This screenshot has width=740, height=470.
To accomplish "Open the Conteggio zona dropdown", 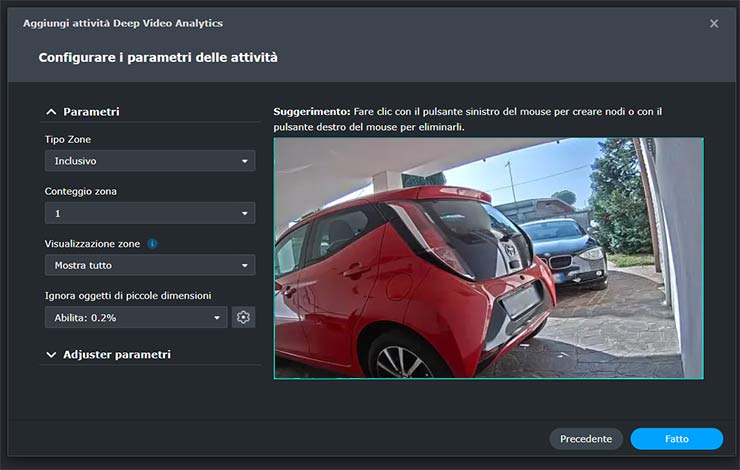I will [150, 213].
